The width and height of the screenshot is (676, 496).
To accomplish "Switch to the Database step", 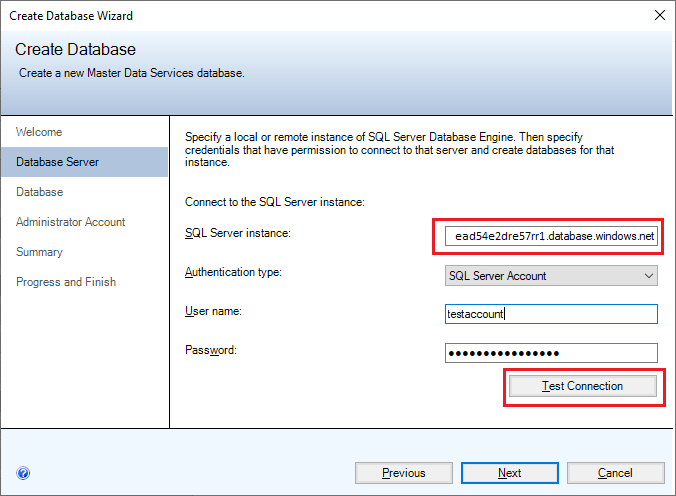I will pos(39,192).
